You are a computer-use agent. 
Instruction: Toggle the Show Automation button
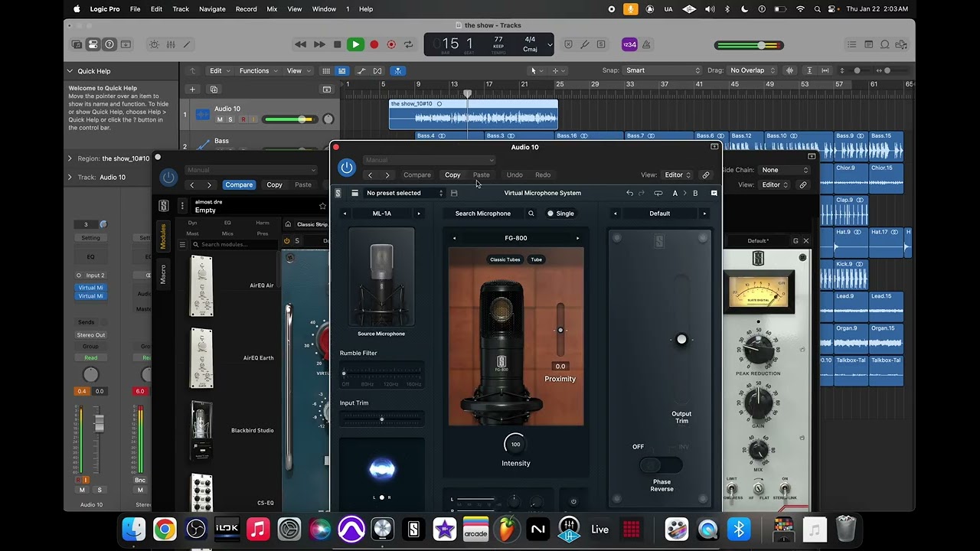coord(361,71)
